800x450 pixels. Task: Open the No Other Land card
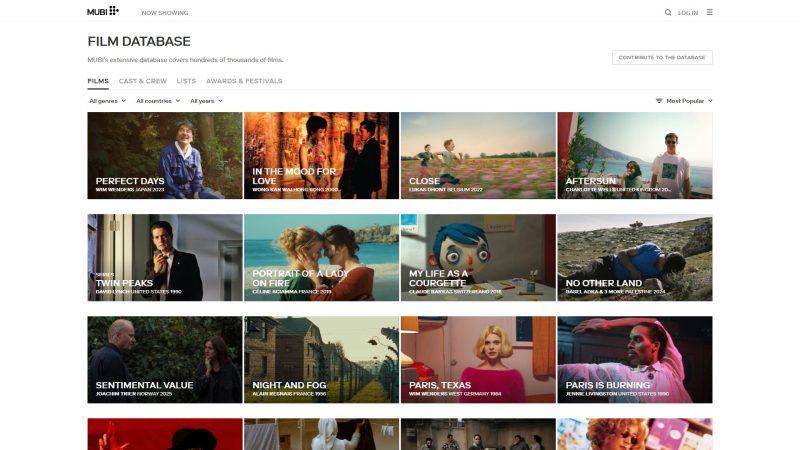(x=635, y=258)
